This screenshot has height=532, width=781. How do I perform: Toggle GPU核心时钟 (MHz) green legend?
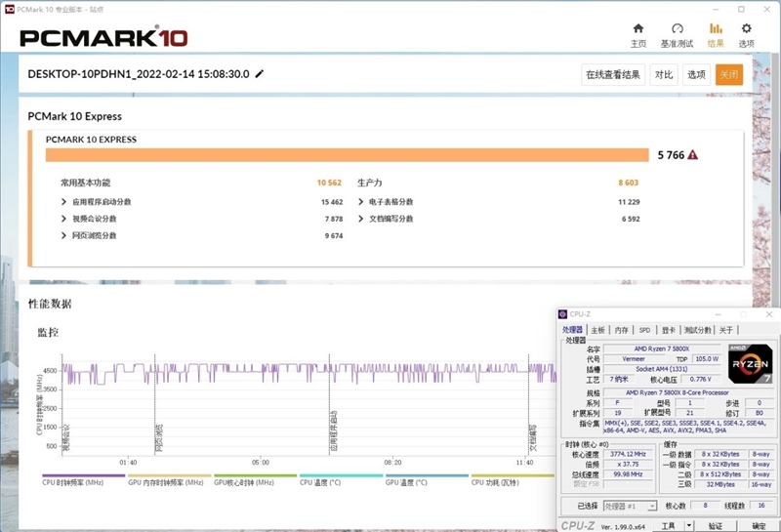coord(255,480)
